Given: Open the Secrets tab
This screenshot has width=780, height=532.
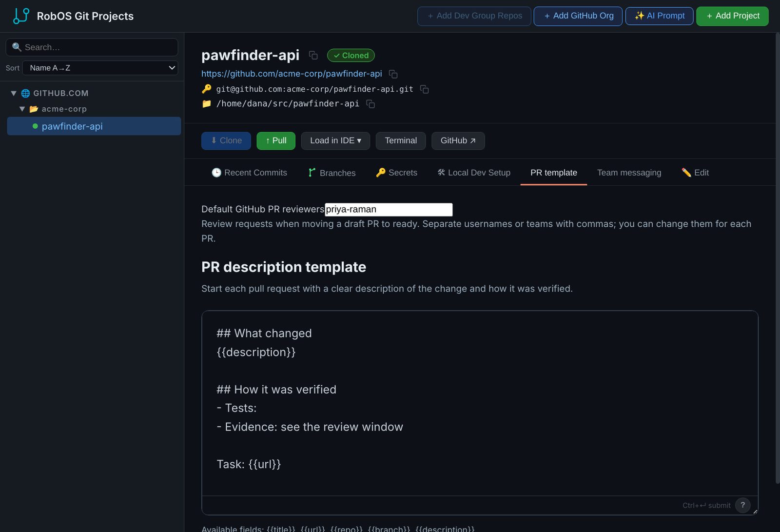Looking at the screenshot, I should [396, 173].
